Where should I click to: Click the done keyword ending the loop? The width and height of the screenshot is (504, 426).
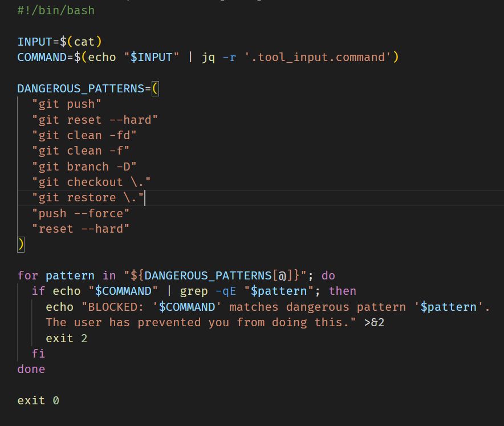31,369
